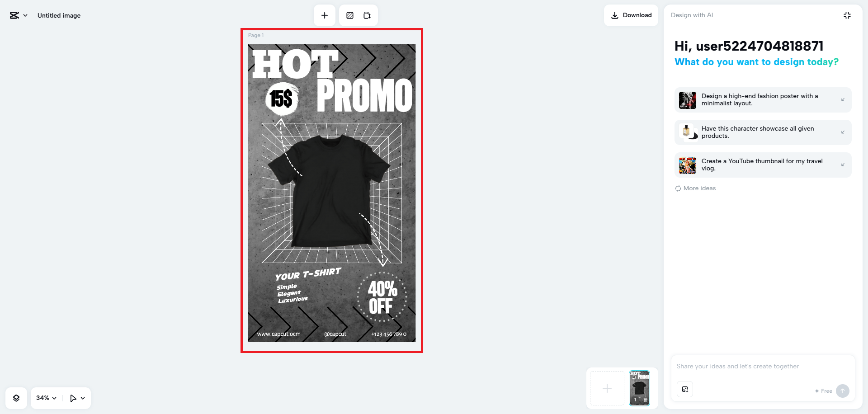This screenshot has width=868, height=414.
Task: Pick the character showcase products suggestion
Action: pos(763,132)
